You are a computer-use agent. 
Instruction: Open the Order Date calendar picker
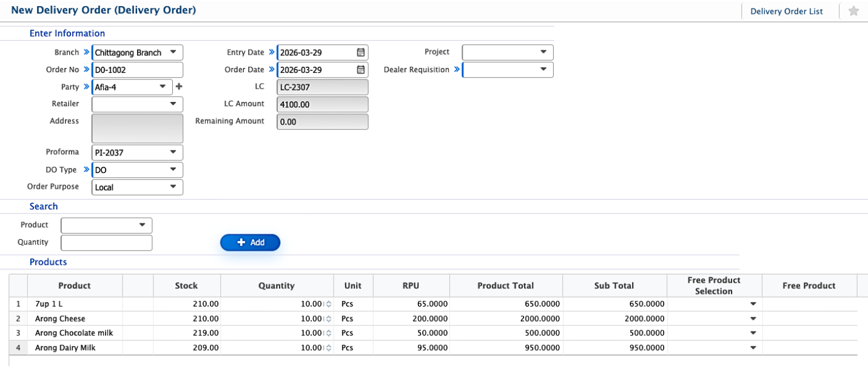point(360,70)
